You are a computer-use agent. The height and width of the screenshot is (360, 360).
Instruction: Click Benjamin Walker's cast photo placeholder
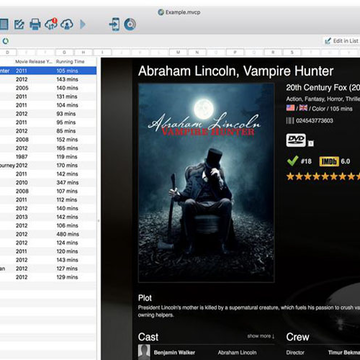(144, 352)
